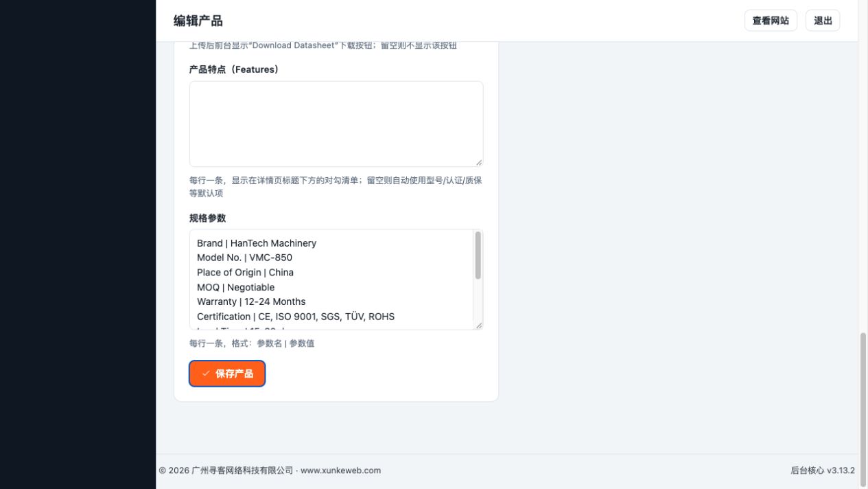Click the 退出 logout button

823,21
